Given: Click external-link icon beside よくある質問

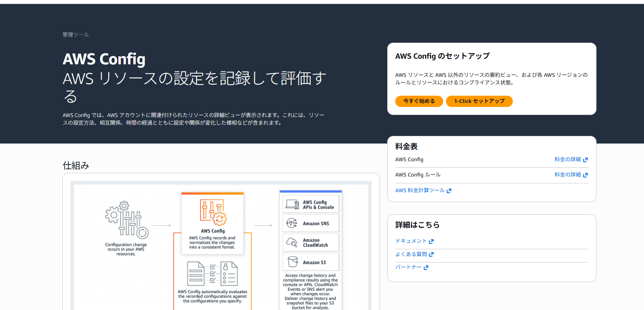Looking at the screenshot, I should (431, 255).
